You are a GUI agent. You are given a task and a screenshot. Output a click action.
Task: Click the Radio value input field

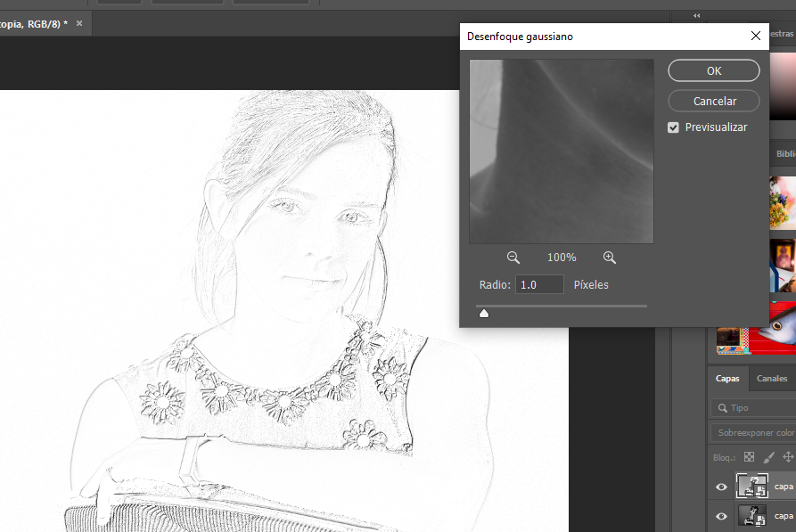coord(539,284)
